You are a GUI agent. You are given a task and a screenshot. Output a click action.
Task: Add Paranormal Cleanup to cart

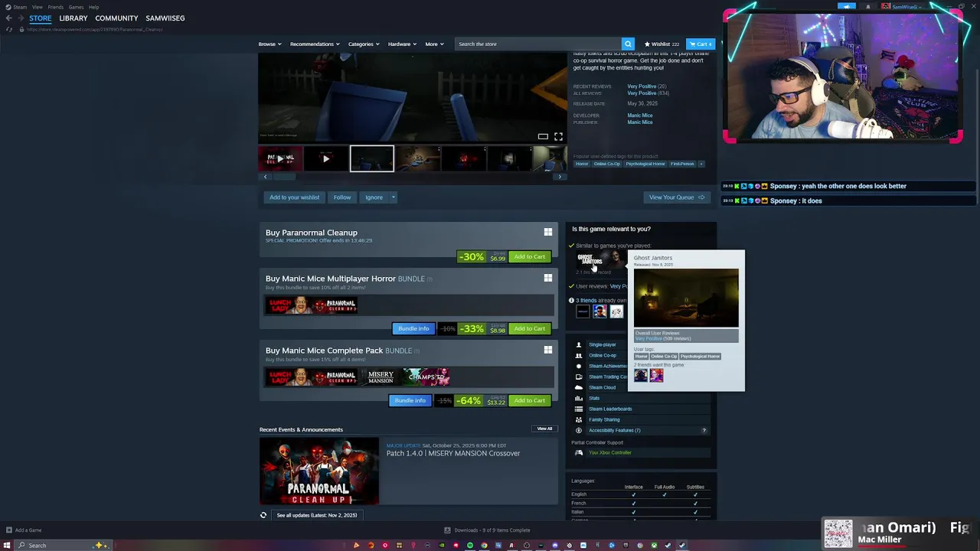(530, 257)
